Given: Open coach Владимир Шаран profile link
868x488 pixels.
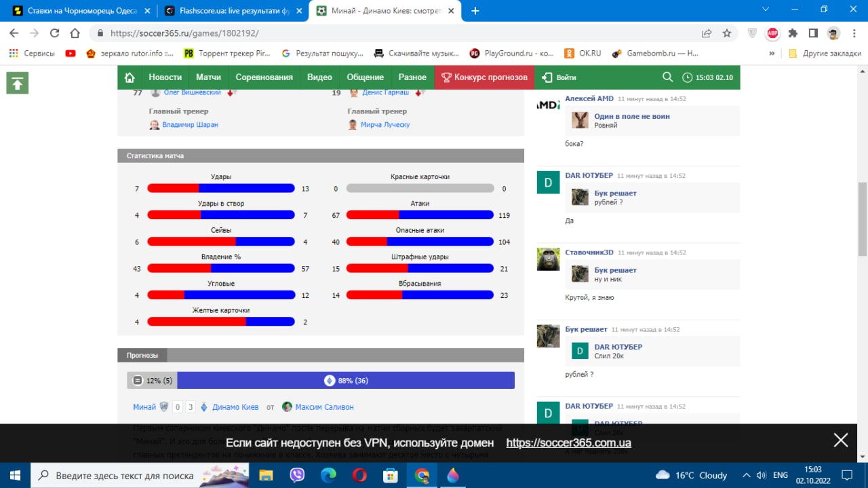Looking at the screenshot, I should pos(190,125).
